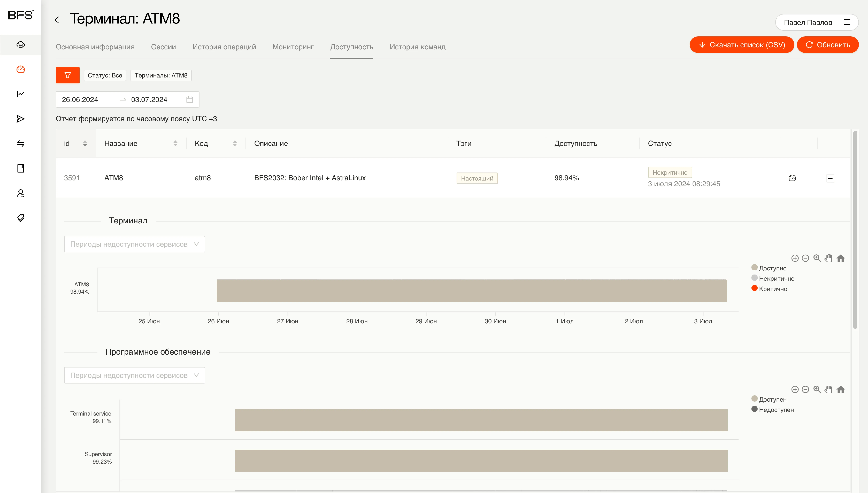The height and width of the screenshot is (493, 868).
Task: Switch to the Сессии tab
Action: [x=164, y=47]
